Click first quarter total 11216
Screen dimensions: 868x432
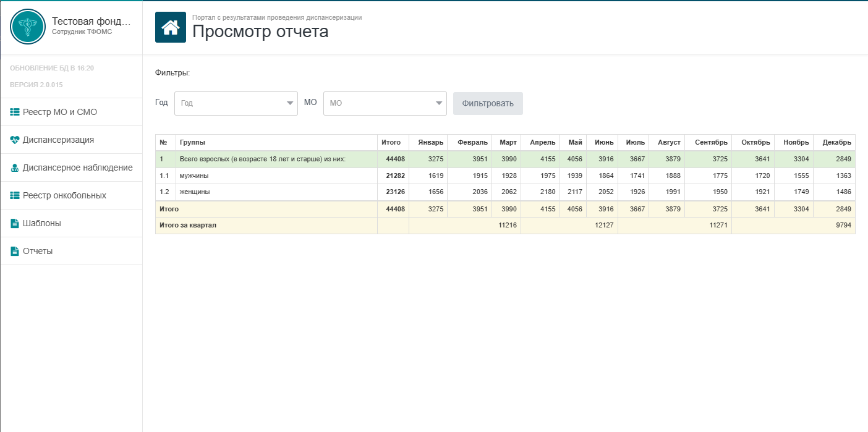508,226
